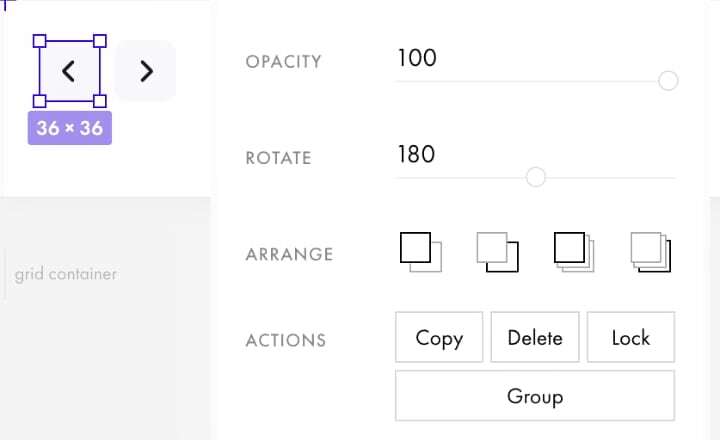The height and width of the screenshot is (440, 720).
Task: Click the Opacity value field showing 100
Action: (x=417, y=58)
